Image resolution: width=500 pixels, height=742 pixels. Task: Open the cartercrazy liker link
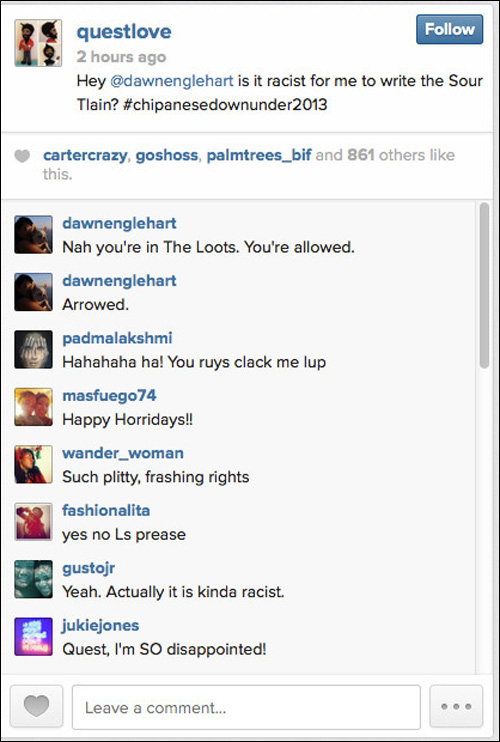(x=85, y=155)
